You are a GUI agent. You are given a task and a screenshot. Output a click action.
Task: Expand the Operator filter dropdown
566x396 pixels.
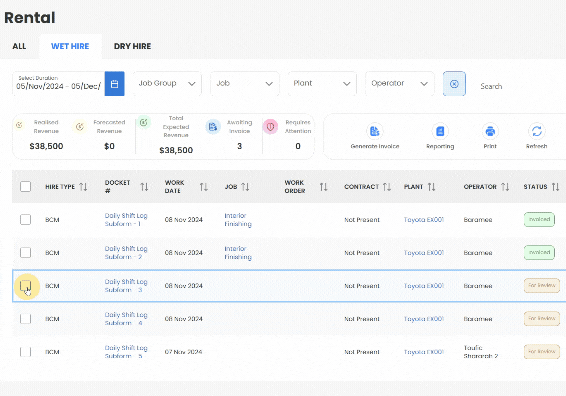click(x=400, y=84)
